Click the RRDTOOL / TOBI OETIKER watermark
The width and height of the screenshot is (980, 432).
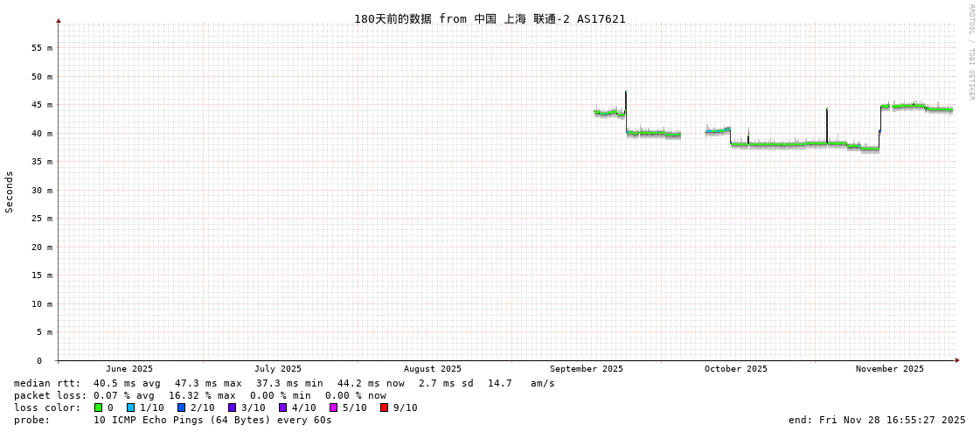point(970,52)
